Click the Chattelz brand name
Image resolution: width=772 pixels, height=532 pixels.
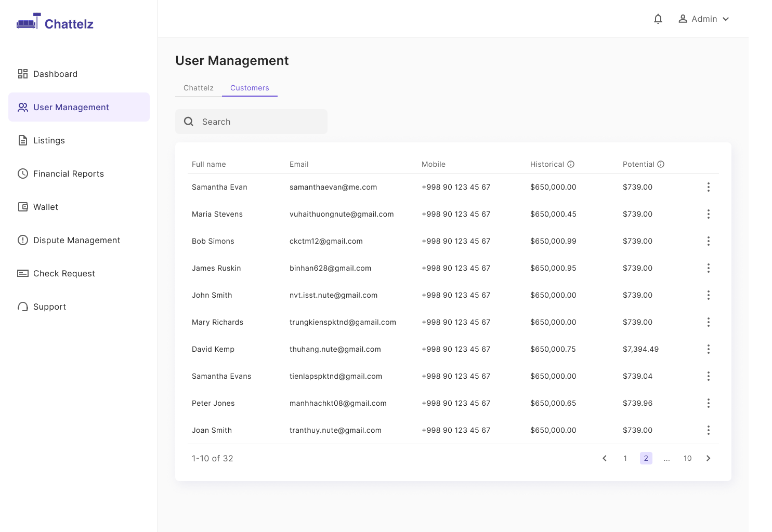69,24
